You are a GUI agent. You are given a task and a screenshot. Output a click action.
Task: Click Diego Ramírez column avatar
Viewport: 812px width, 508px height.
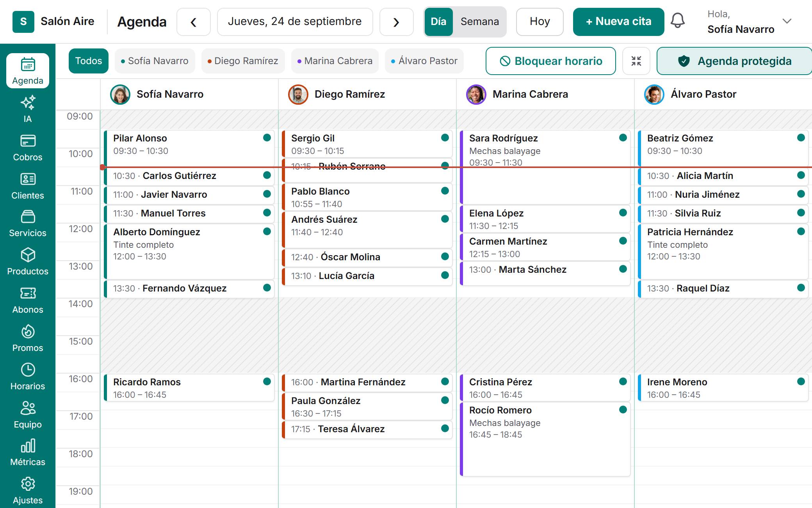pos(298,94)
